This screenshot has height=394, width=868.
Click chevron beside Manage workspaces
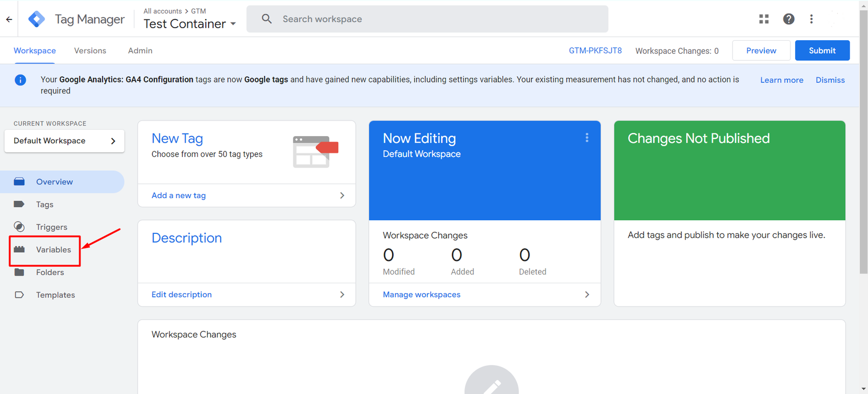(x=587, y=295)
